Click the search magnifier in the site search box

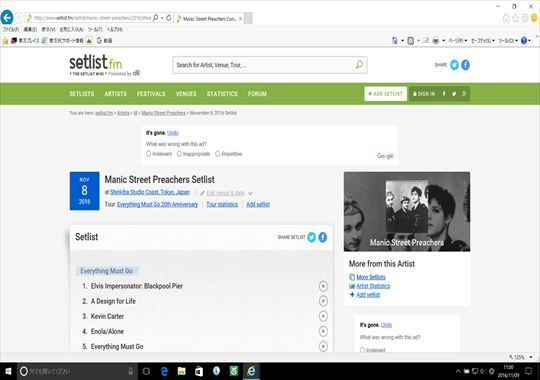pos(359,65)
